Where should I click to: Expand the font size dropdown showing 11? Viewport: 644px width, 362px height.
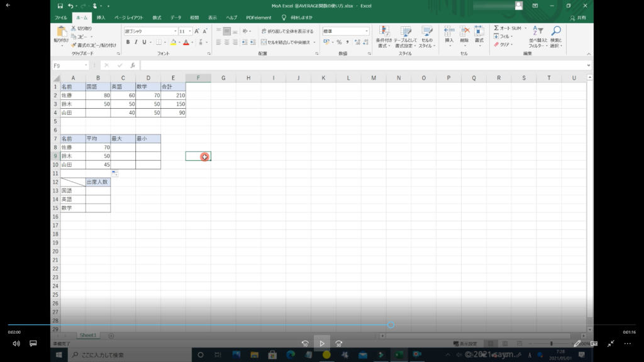pyautogui.click(x=189, y=31)
